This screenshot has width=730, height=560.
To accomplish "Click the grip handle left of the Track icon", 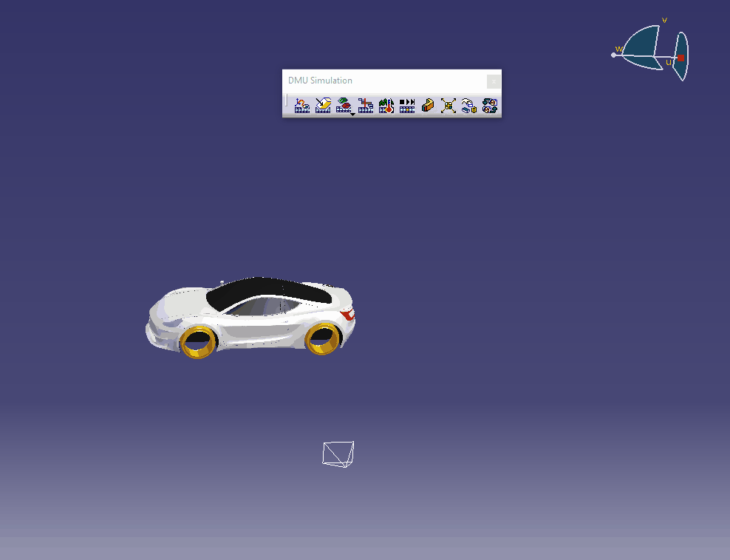I will pos(287,101).
